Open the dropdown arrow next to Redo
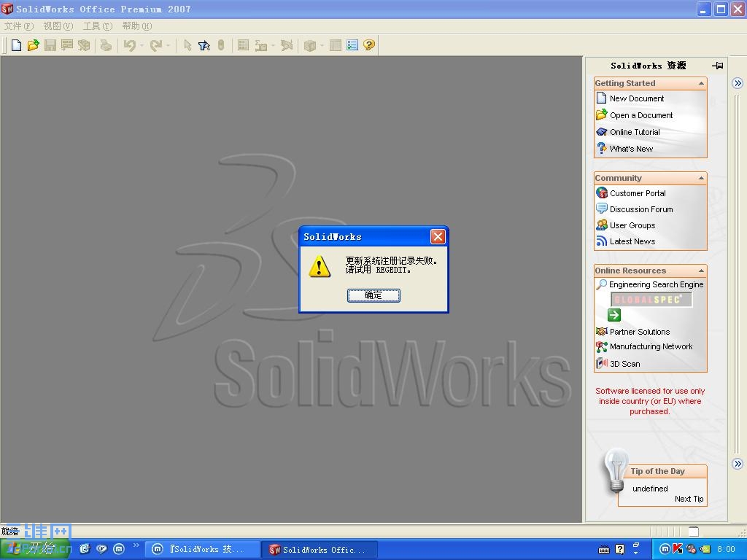 pos(168,45)
